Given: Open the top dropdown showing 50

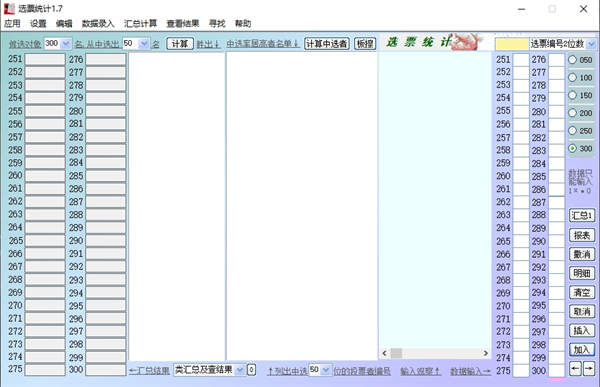Looking at the screenshot, I should pos(144,44).
